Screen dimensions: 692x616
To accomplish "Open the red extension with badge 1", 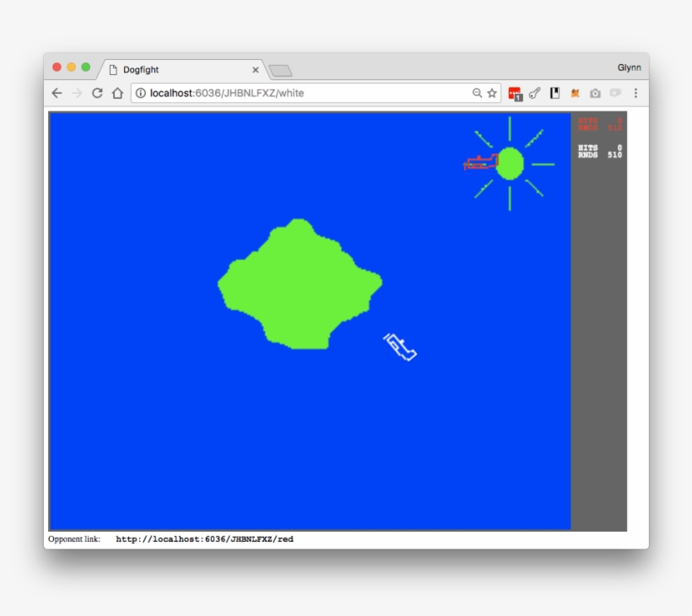I will [x=515, y=94].
